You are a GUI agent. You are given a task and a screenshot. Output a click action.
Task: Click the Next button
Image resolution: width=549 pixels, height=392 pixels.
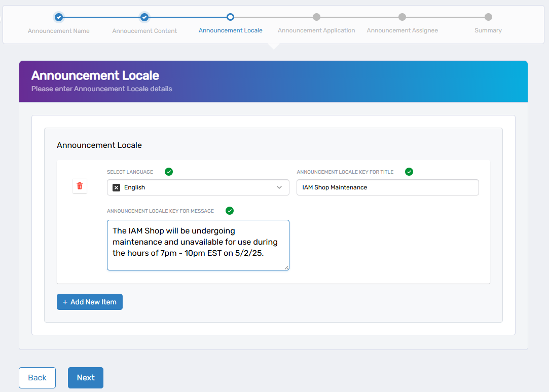(x=86, y=378)
